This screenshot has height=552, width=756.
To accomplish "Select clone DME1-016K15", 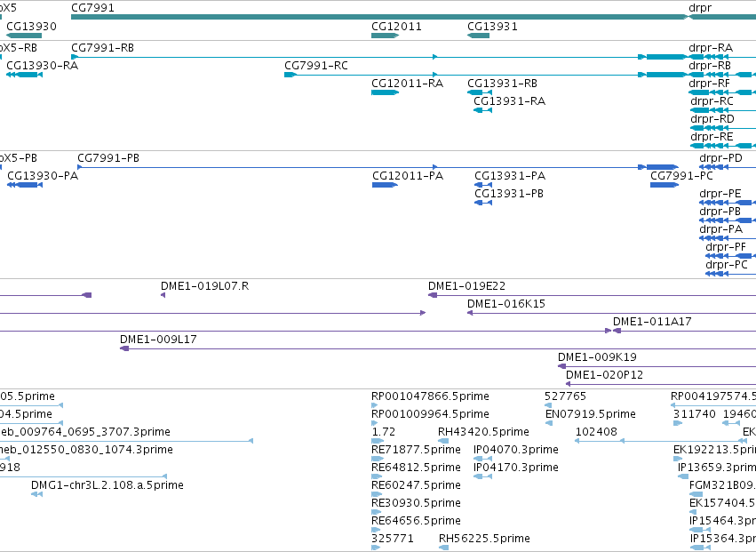I will coord(611,313).
